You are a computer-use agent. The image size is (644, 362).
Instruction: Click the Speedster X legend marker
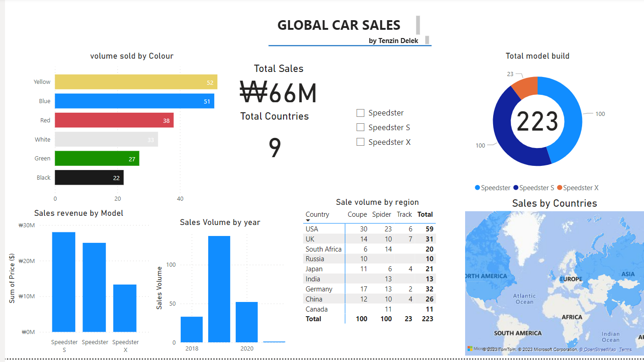(x=560, y=188)
